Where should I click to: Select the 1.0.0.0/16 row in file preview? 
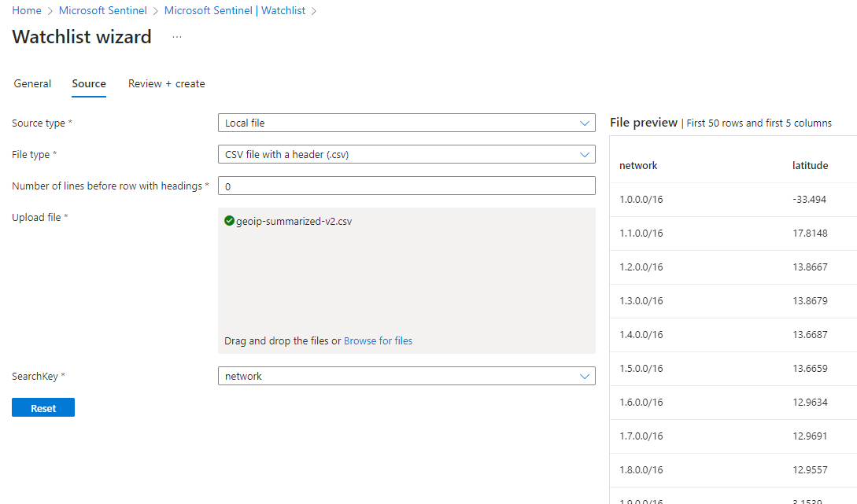pyautogui.click(x=733, y=199)
